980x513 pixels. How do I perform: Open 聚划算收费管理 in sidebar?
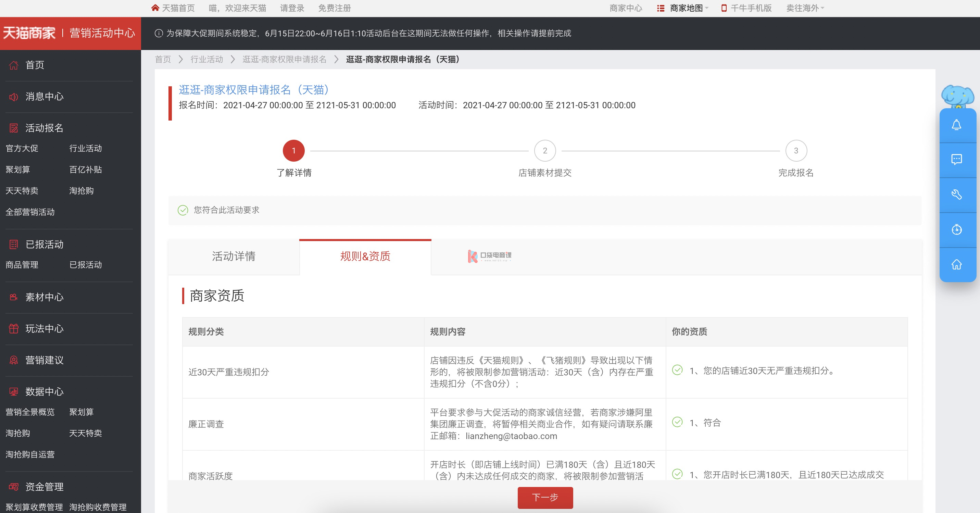(34, 507)
